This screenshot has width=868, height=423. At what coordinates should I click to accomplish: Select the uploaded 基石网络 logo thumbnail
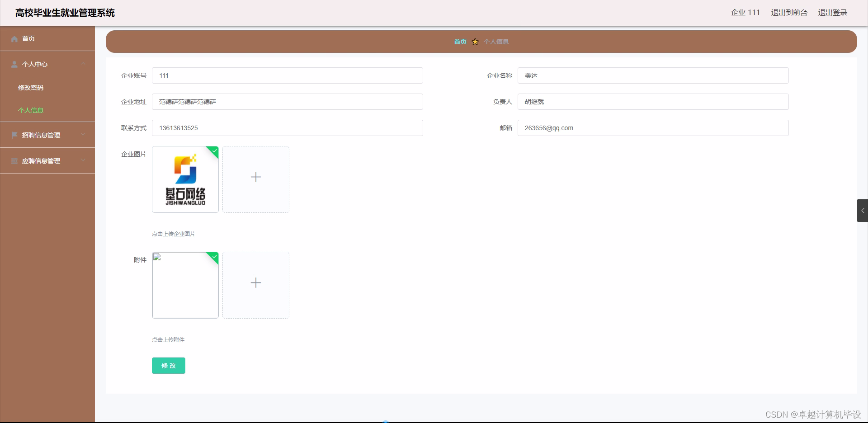tap(185, 179)
